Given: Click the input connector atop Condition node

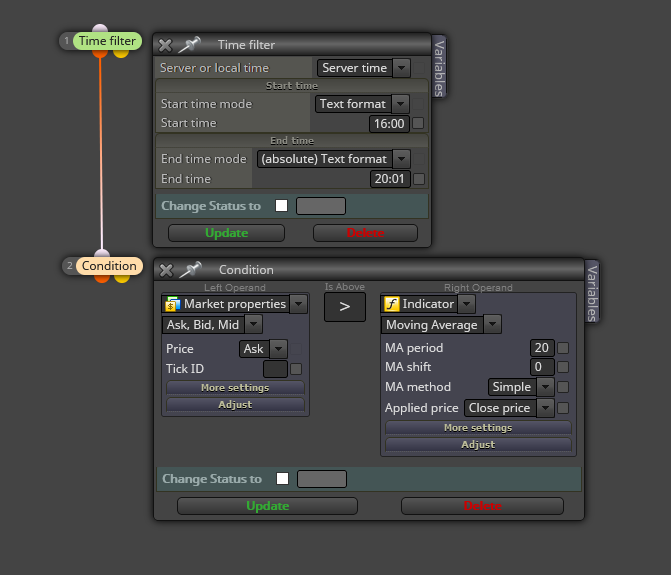Looking at the screenshot, I should tap(102, 253).
